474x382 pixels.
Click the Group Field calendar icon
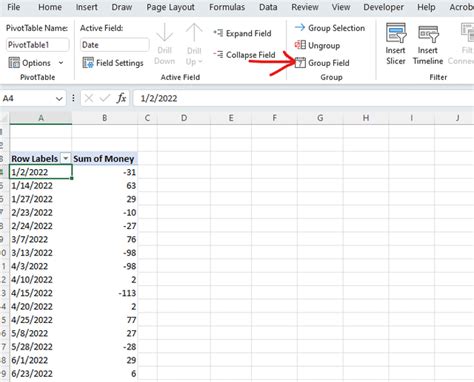(300, 63)
